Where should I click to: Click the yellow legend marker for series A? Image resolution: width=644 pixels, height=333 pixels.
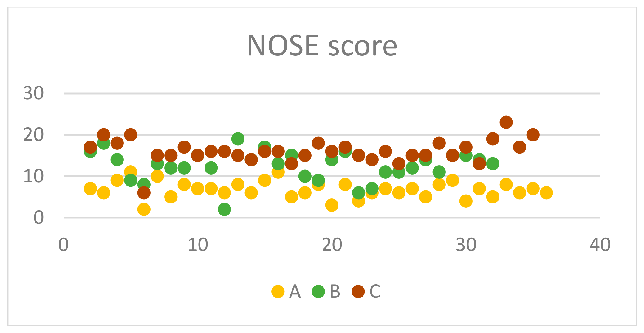278,291
